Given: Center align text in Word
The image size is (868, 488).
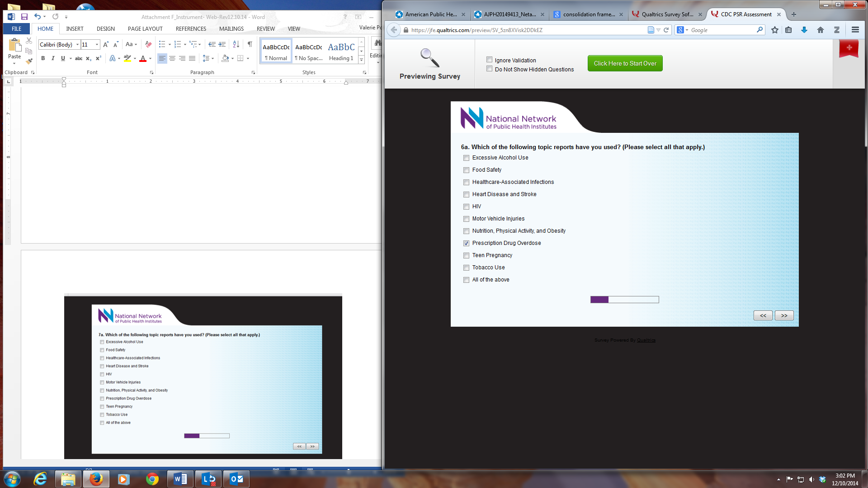Looking at the screenshot, I should coord(172,58).
